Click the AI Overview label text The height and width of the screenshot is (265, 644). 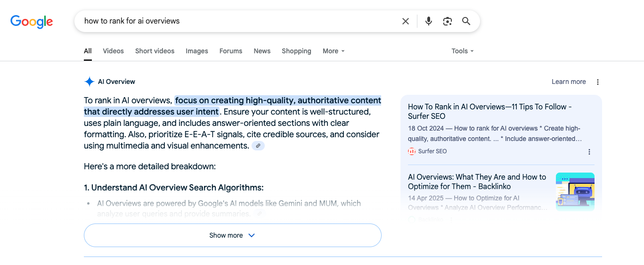pyautogui.click(x=116, y=82)
